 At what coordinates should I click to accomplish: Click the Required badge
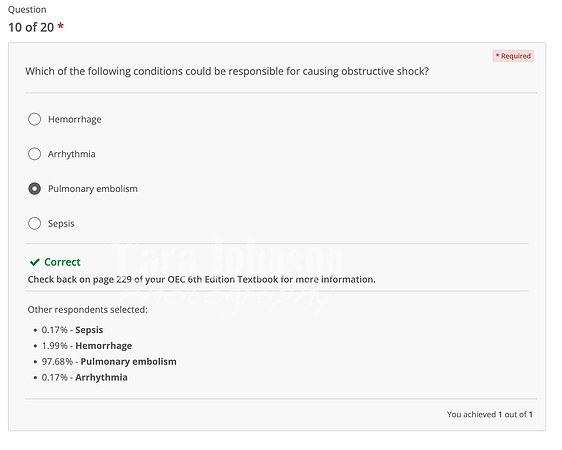tap(513, 56)
